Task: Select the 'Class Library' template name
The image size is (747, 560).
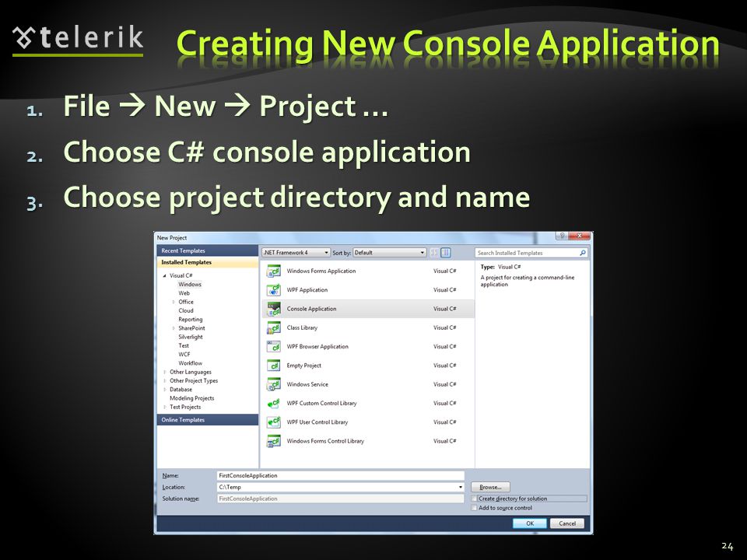Action: tap(302, 327)
